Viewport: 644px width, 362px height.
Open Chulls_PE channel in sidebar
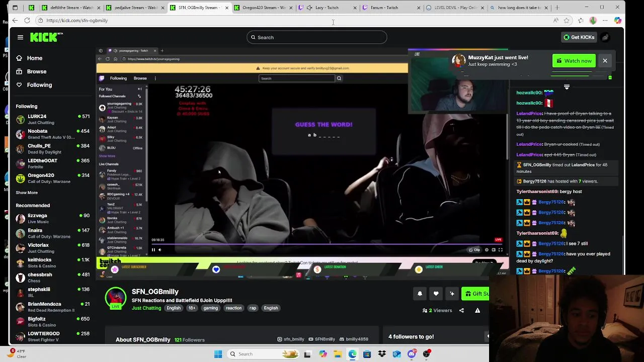[x=53, y=149]
